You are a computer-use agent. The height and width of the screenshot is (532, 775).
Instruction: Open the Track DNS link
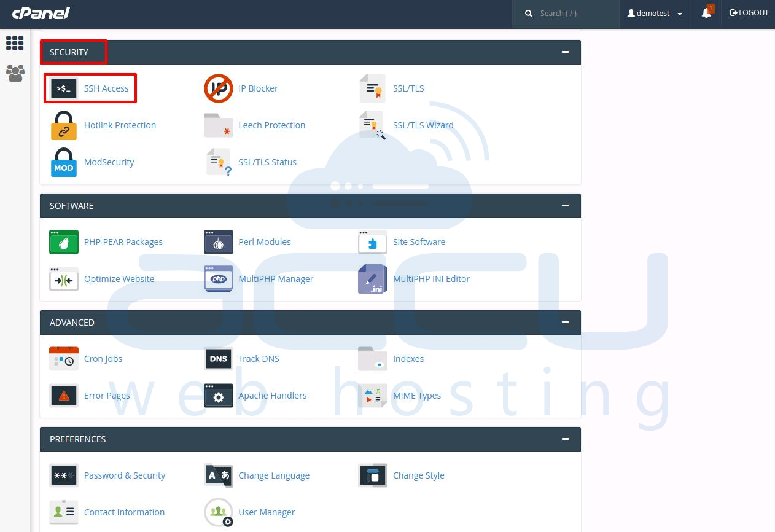click(x=259, y=359)
